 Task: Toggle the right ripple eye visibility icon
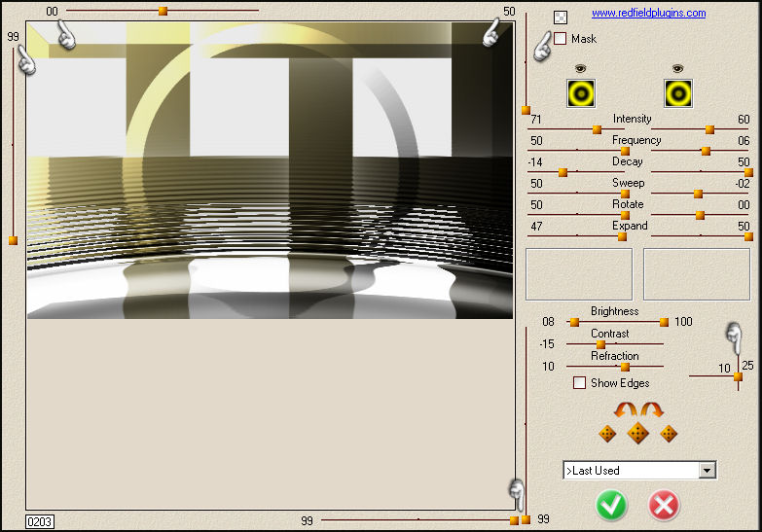pyautogui.click(x=678, y=68)
